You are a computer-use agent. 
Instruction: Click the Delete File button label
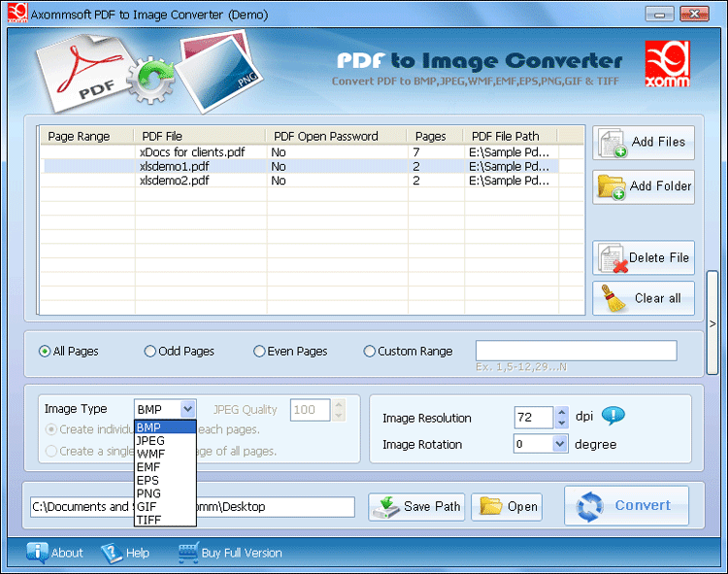point(659,257)
